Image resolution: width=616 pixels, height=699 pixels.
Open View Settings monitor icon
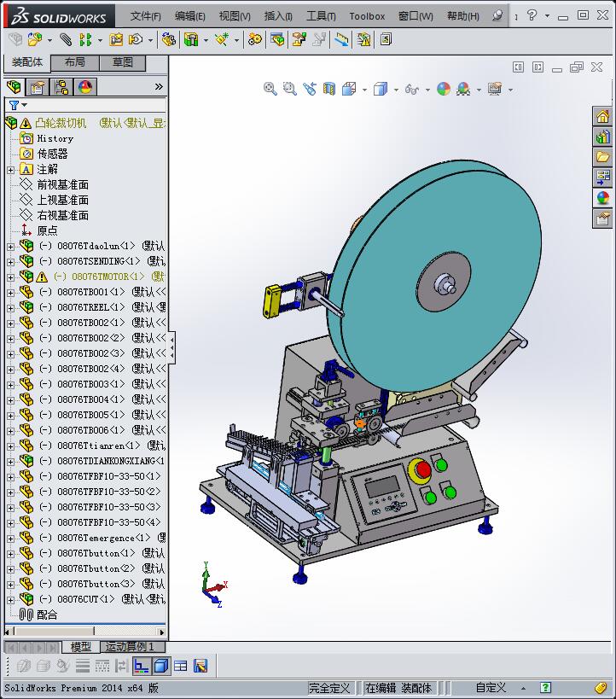pyautogui.click(x=495, y=89)
